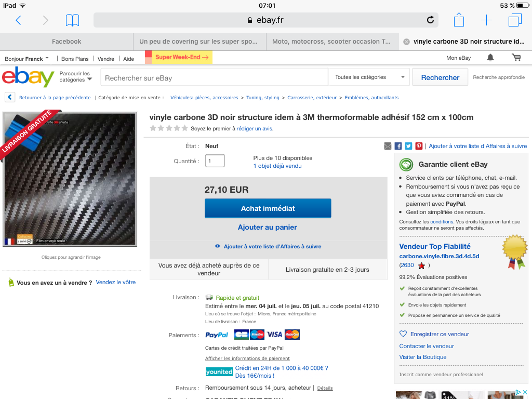
Task: Click the Quantité input field
Action: click(215, 161)
